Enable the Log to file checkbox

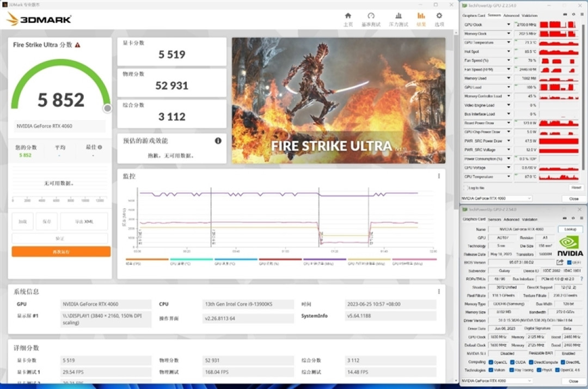tap(465, 187)
